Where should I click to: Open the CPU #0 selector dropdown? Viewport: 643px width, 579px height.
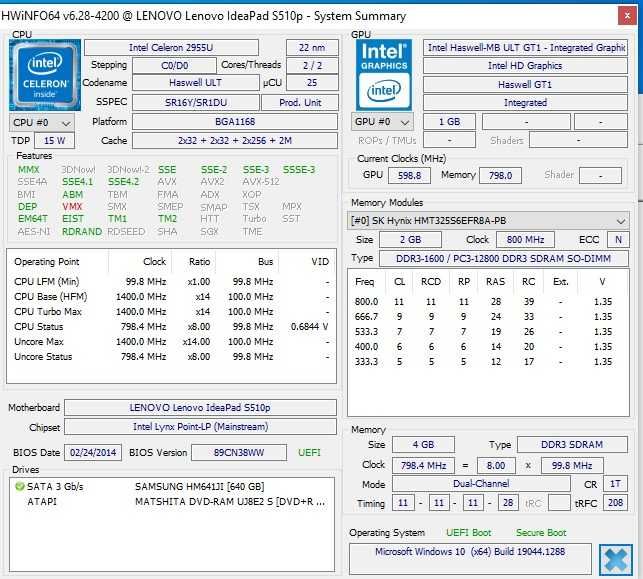41,123
